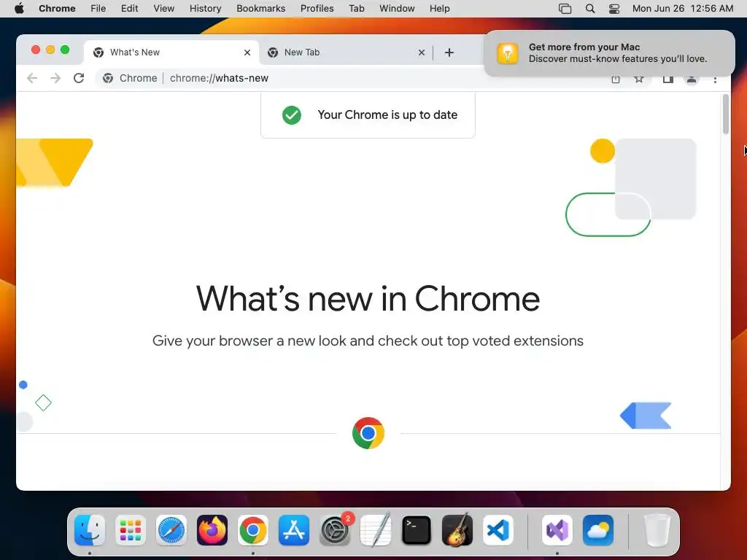Bookmark this page with the star icon
Image resolution: width=747 pixels, height=560 pixels.
639,79
